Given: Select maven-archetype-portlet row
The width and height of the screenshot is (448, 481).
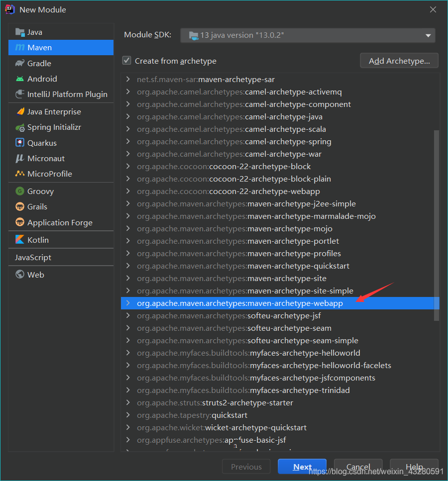Looking at the screenshot, I should [280, 241].
